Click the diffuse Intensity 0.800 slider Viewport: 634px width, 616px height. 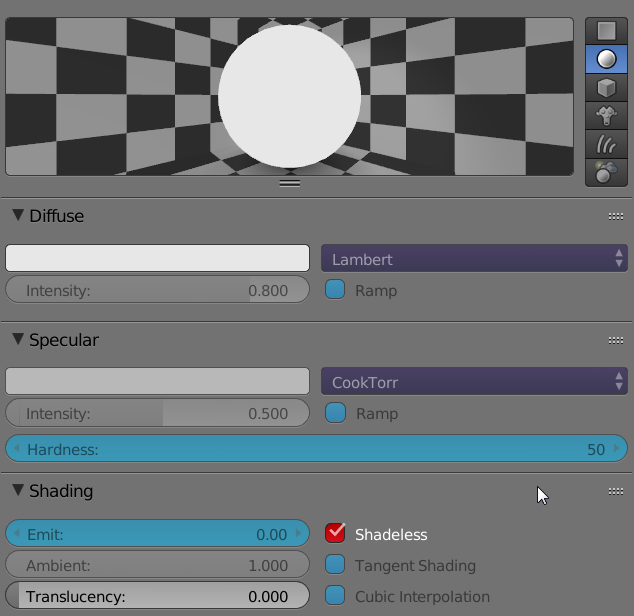[x=157, y=290]
